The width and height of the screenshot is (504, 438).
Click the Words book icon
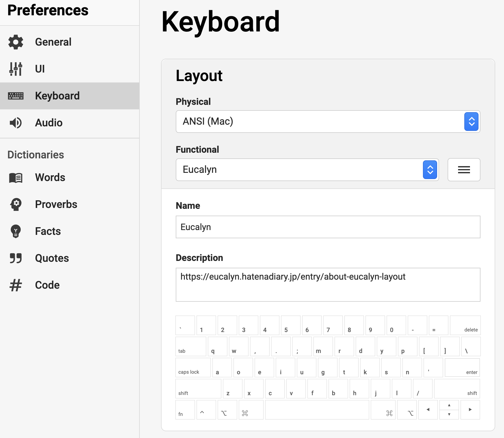(x=16, y=178)
